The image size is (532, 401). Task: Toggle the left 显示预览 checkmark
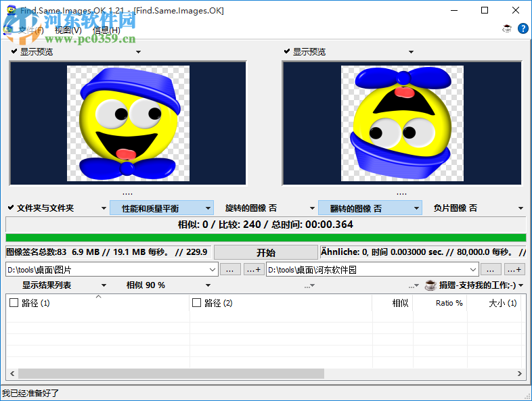14,51
